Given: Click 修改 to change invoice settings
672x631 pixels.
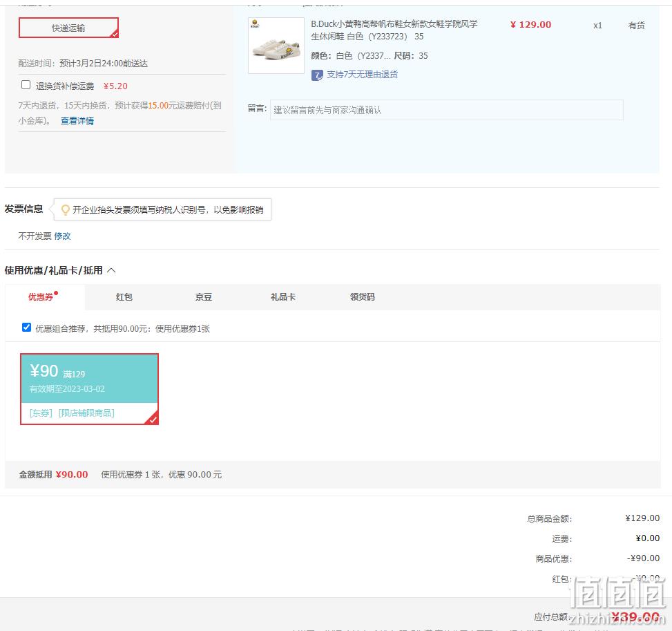Looking at the screenshot, I should [x=62, y=236].
